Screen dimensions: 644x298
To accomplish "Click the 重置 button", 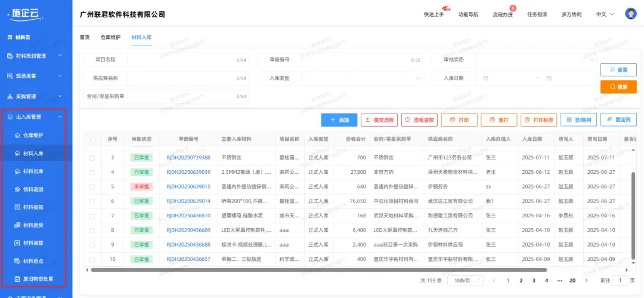I will point(618,70).
